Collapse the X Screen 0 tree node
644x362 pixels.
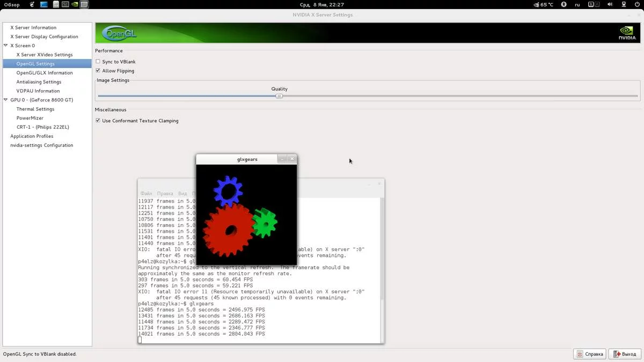pyautogui.click(x=5, y=46)
